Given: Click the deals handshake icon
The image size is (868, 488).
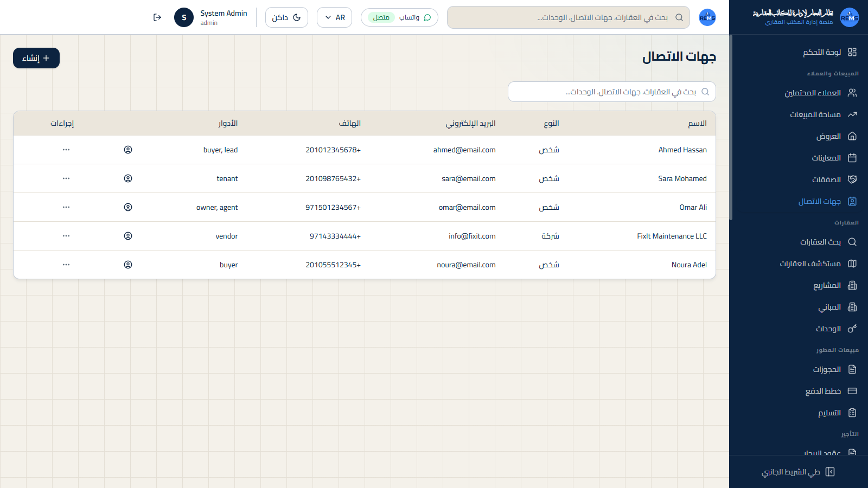Looking at the screenshot, I should pos(852,179).
